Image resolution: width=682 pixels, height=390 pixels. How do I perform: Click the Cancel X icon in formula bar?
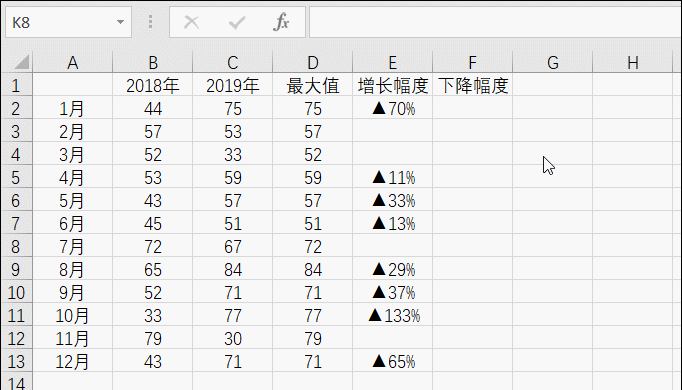click(x=191, y=22)
